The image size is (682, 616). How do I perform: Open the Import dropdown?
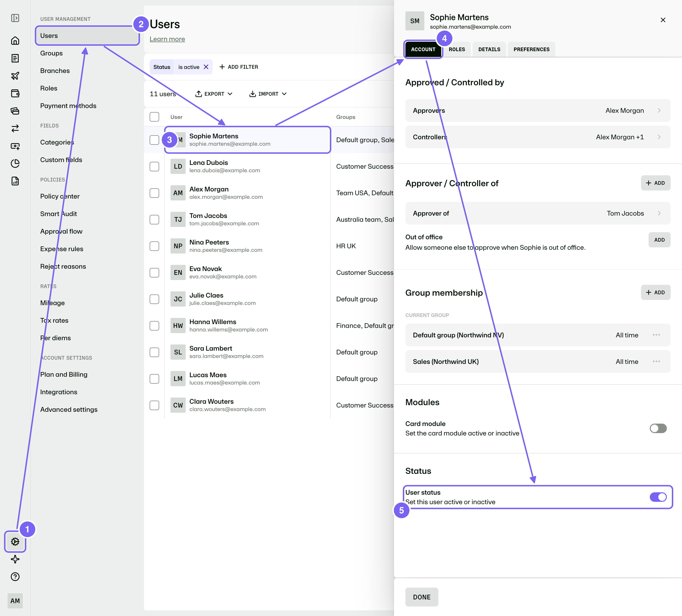[268, 94]
